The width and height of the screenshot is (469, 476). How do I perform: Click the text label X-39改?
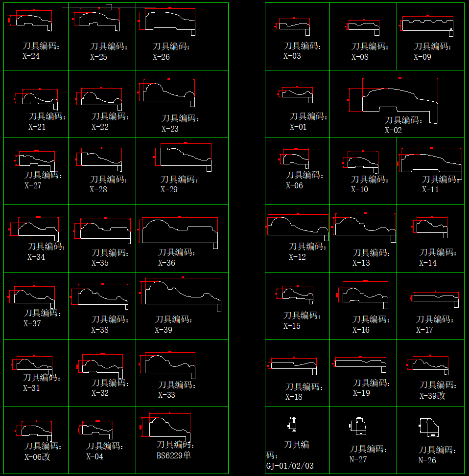point(432,396)
